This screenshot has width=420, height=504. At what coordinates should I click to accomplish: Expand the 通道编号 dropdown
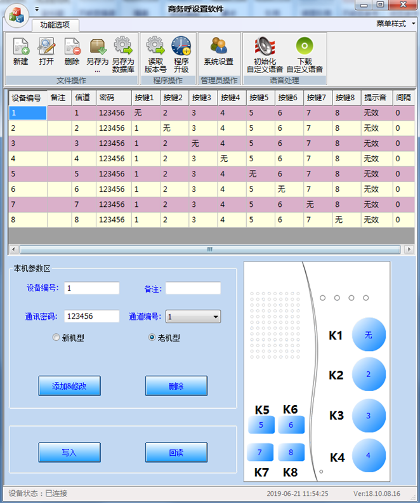[216, 317]
